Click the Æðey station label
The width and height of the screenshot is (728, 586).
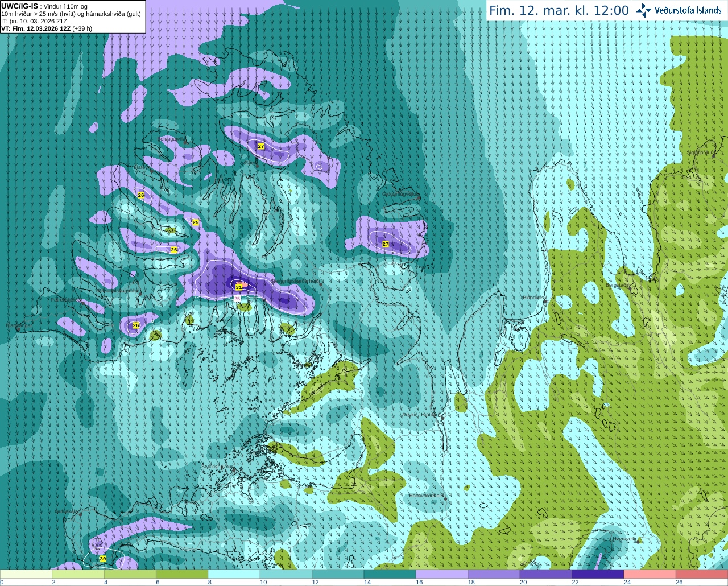click(251, 163)
